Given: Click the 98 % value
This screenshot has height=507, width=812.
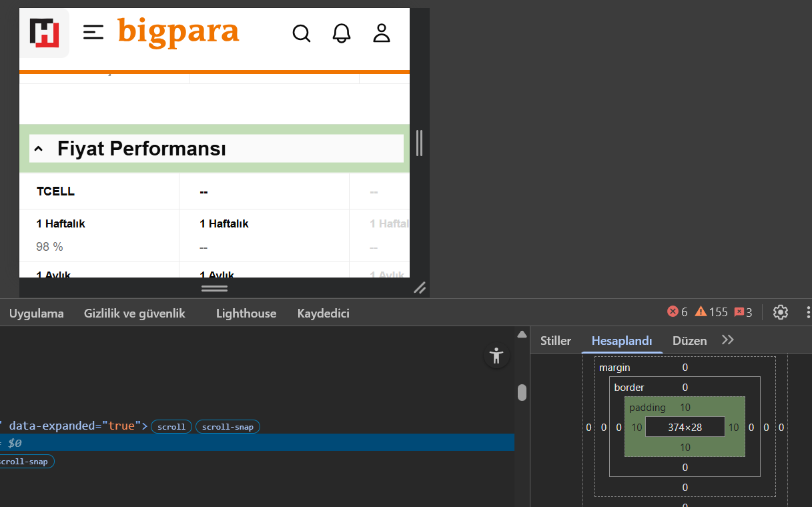Looking at the screenshot, I should coord(49,247).
